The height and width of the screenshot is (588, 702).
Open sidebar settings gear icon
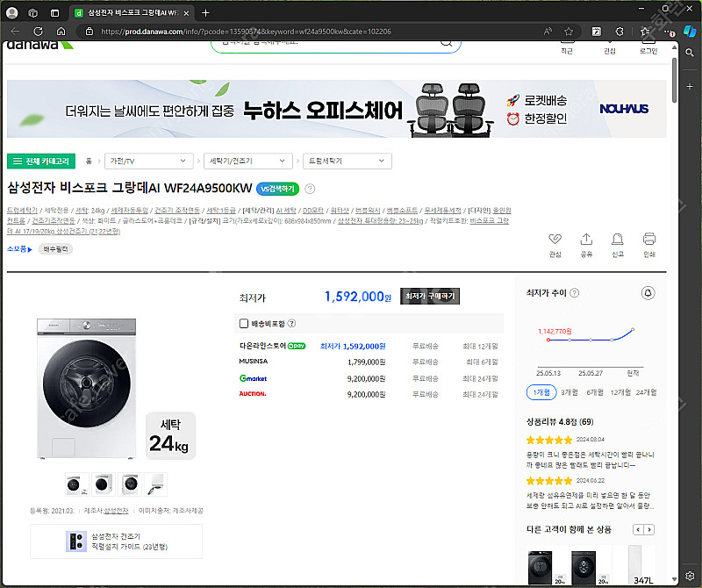[690, 576]
